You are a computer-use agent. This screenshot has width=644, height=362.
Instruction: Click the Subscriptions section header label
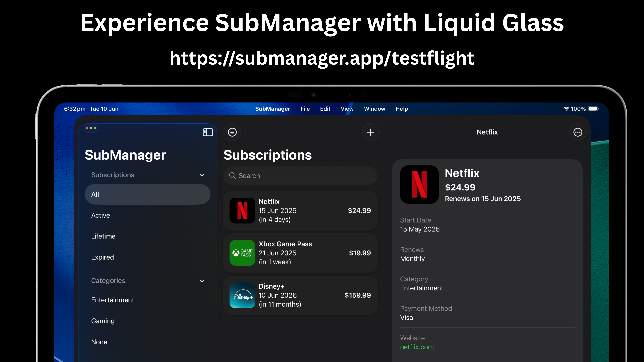[113, 175]
